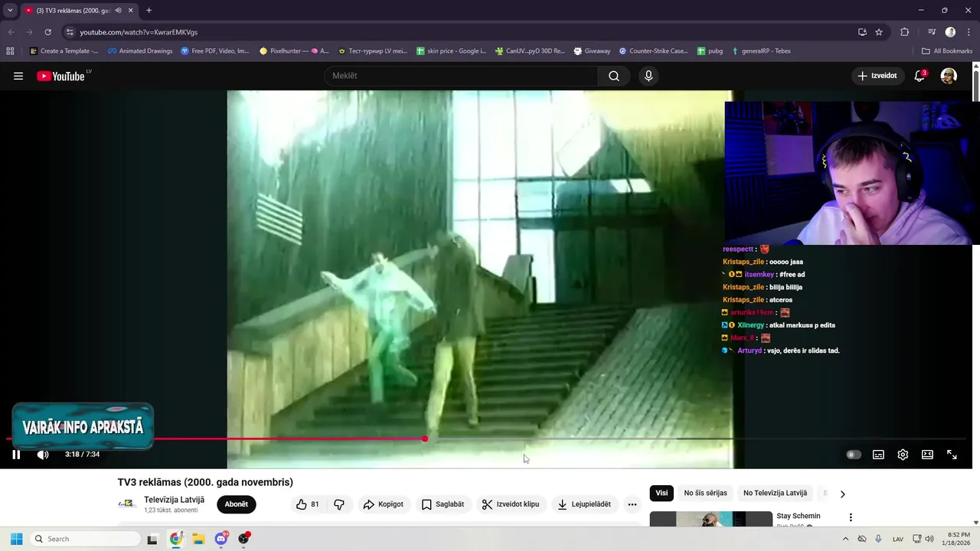
Task: Open more actions ellipsis under video
Action: coord(632,504)
